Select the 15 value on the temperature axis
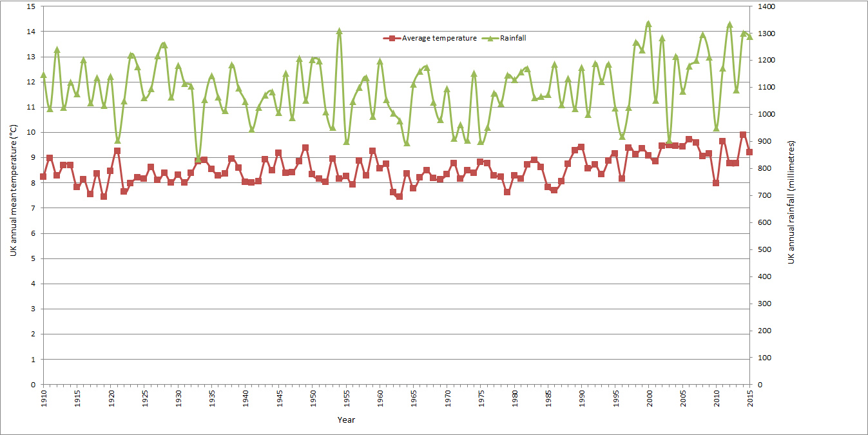This screenshot has height=435, width=868. 32,6
